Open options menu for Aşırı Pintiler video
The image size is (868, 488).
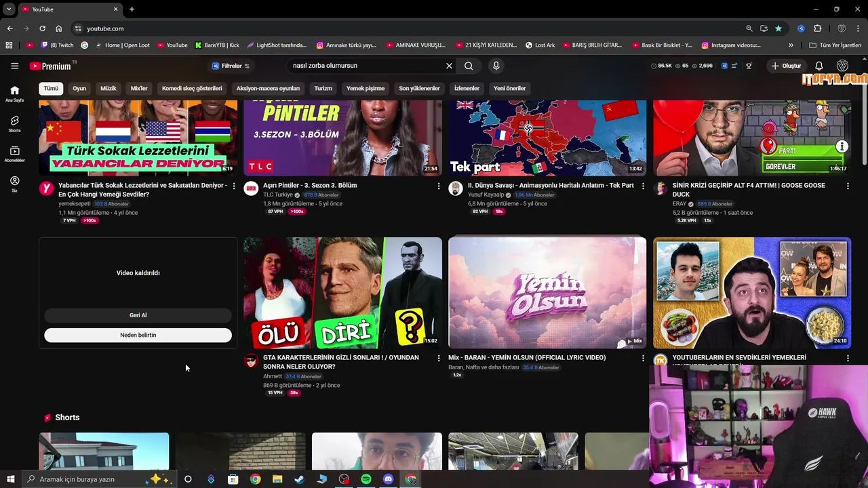click(x=439, y=186)
